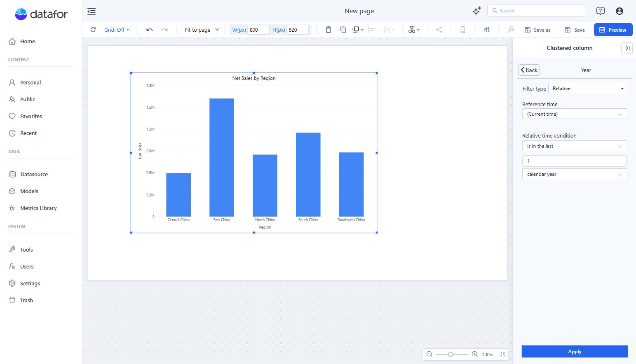
Task: Open the Models page
Action: (x=24, y=191)
